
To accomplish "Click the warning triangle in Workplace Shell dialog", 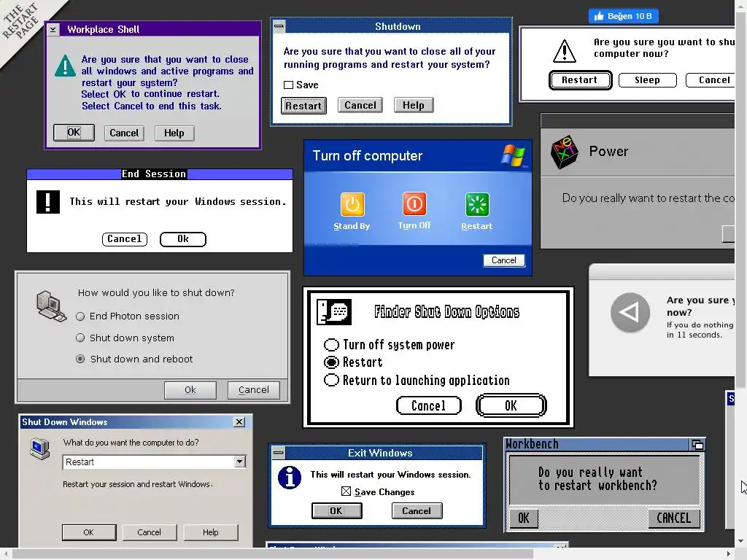I will click(x=65, y=66).
